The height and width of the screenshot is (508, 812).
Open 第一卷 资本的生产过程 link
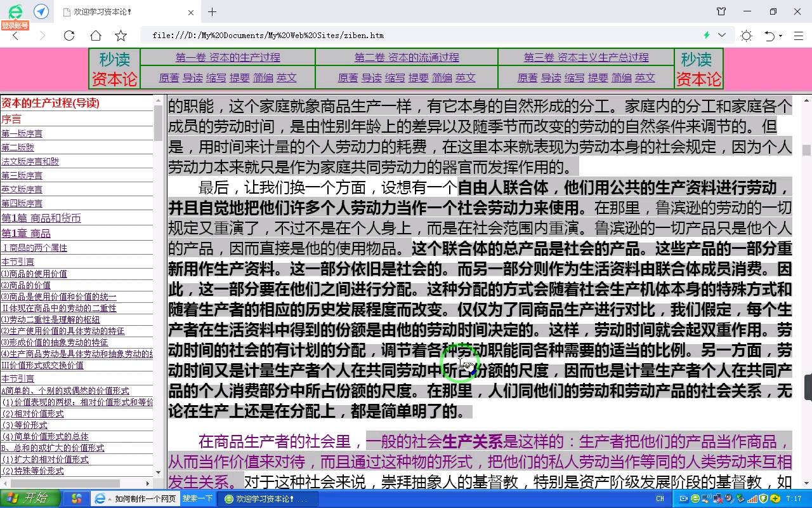click(228, 57)
